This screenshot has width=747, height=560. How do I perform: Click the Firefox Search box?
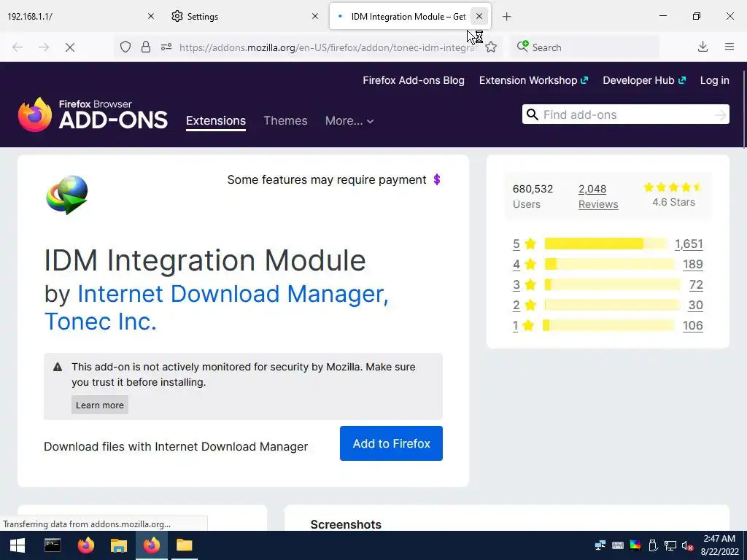(585, 47)
